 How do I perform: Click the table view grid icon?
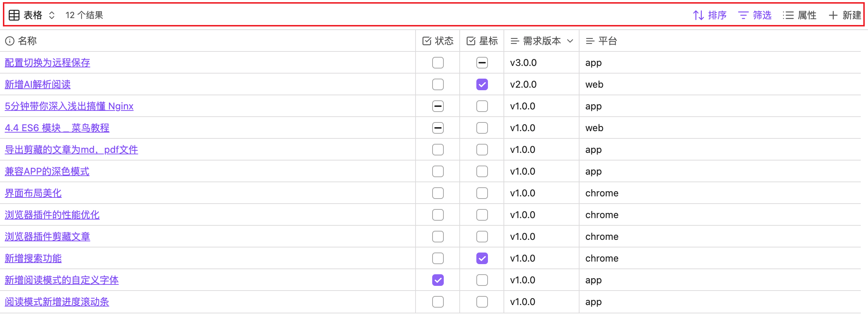point(14,15)
